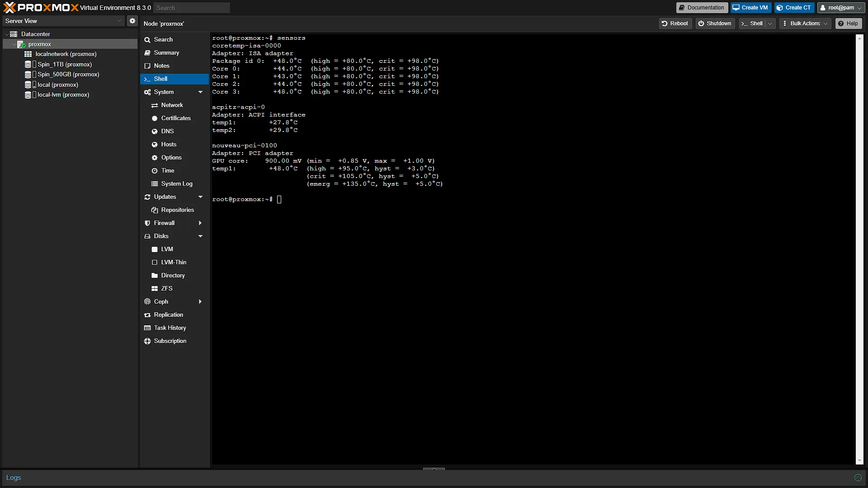The image size is (868, 488).
Task: Click the Hosts globe icon
Action: click(155, 145)
